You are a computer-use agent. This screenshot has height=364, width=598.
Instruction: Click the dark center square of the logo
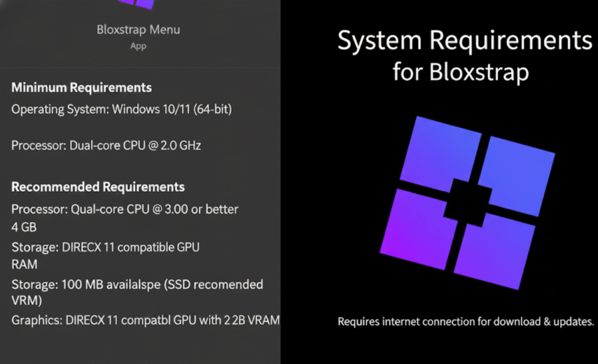(467, 201)
